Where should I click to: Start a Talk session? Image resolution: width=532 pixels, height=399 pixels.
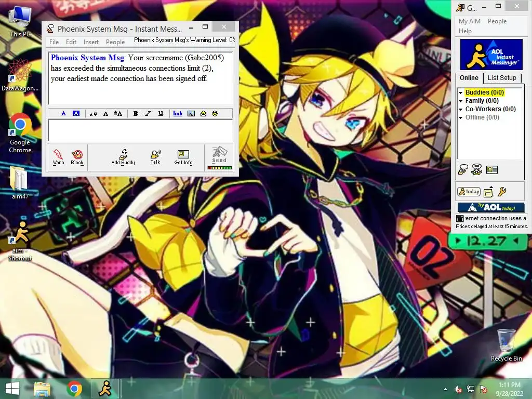click(x=155, y=157)
